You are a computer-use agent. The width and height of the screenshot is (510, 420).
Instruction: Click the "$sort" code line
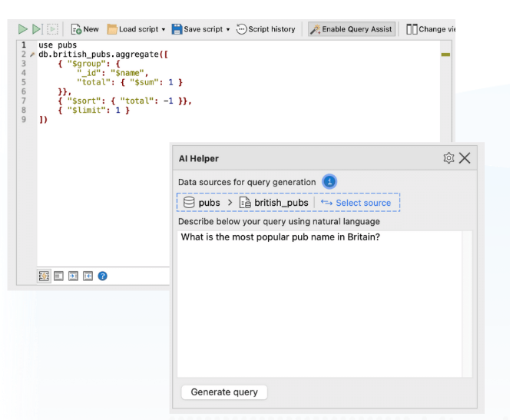click(124, 101)
